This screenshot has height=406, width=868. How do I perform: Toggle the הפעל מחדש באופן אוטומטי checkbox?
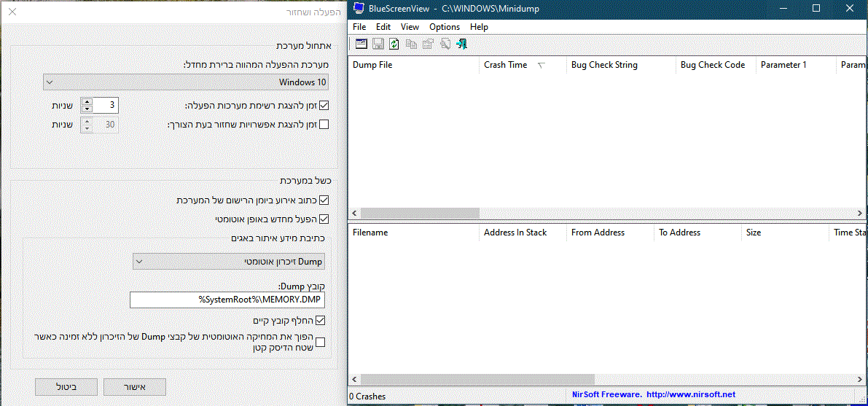click(x=324, y=219)
